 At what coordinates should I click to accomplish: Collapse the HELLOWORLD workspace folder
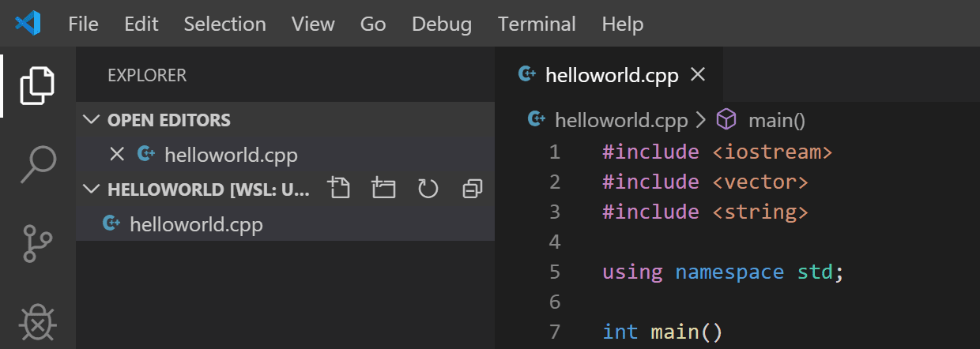click(x=93, y=190)
